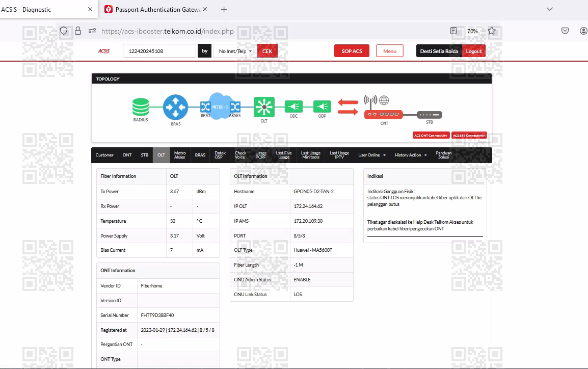
Task: Click the padlock site security icon
Action: click(x=78, y=31)
